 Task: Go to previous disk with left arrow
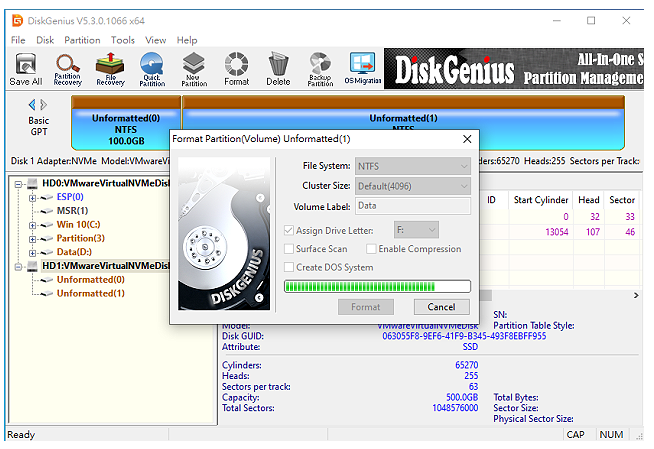[x=32, y=104]
